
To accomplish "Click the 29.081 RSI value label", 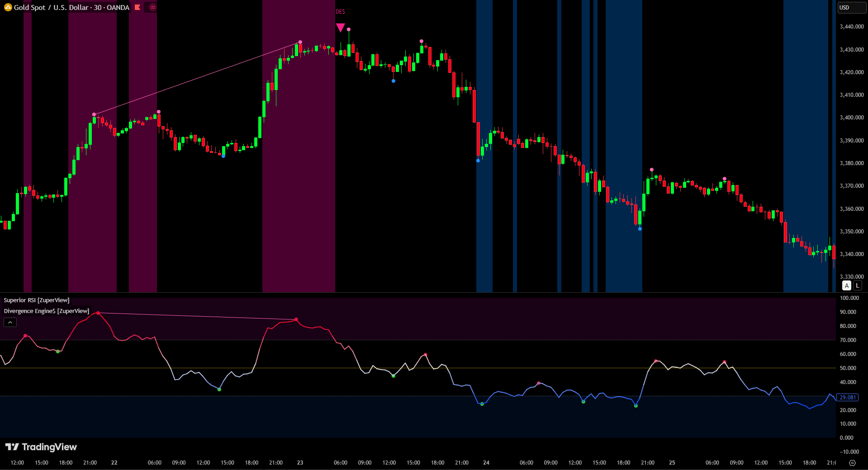I will pos(847,397).
